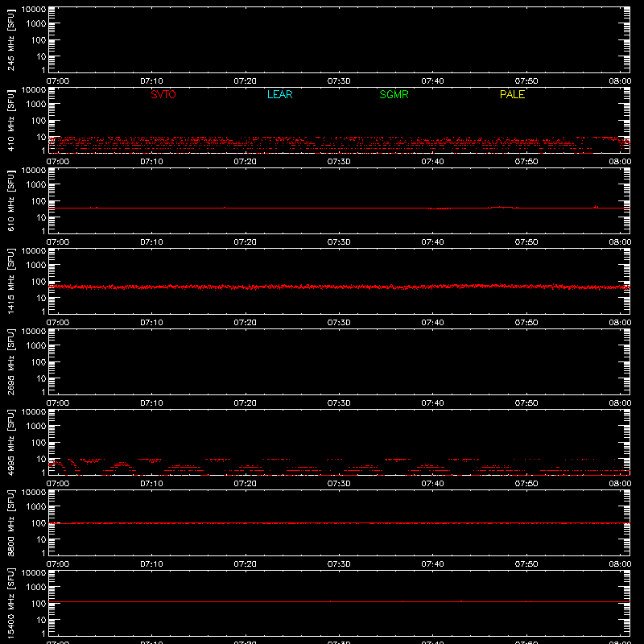Select the 610 MHz [SFU] axis title
The width and height of the screenshot is (644, 644).
point(11,201)
